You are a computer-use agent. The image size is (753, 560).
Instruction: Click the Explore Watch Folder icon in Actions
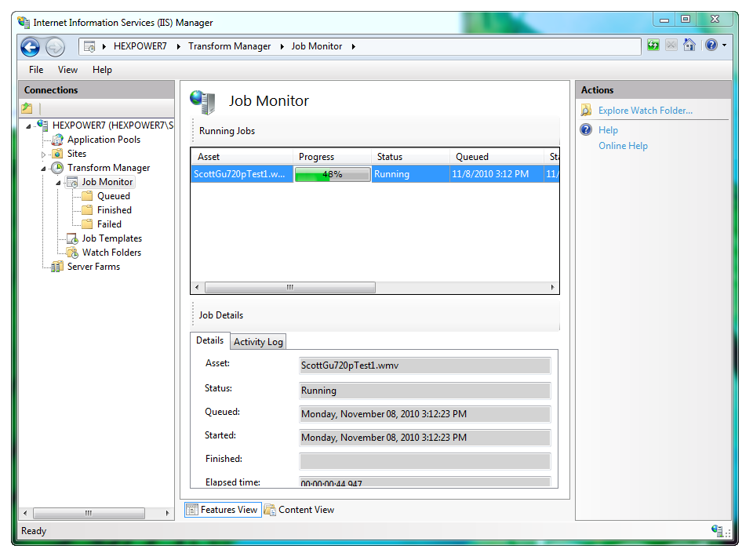tap(586, 111)
